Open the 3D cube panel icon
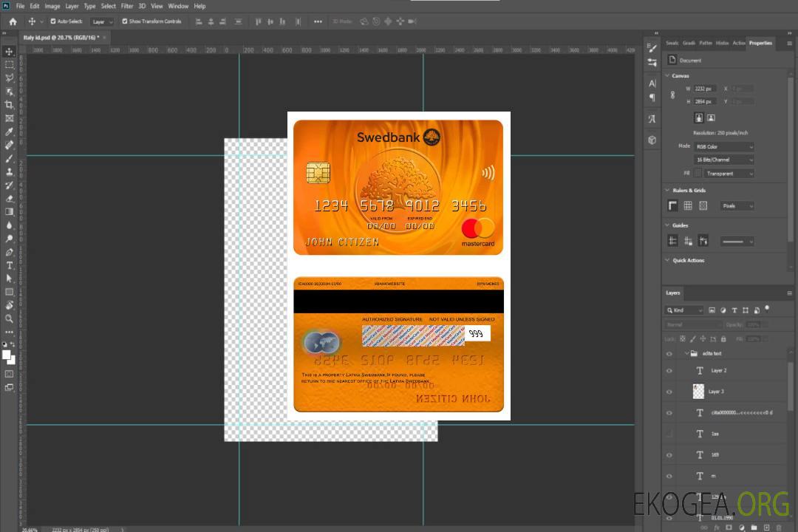798x532 pixels. coord(652,140)
